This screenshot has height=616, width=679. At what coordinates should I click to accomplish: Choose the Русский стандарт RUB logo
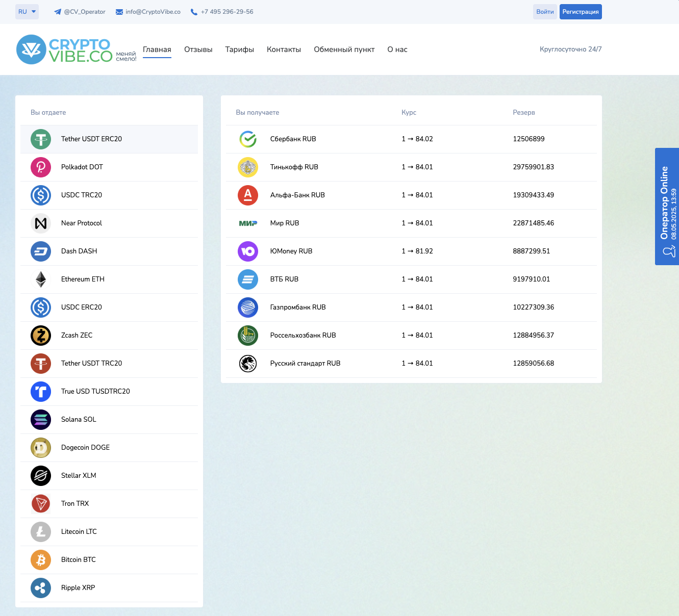pos(248,364)
